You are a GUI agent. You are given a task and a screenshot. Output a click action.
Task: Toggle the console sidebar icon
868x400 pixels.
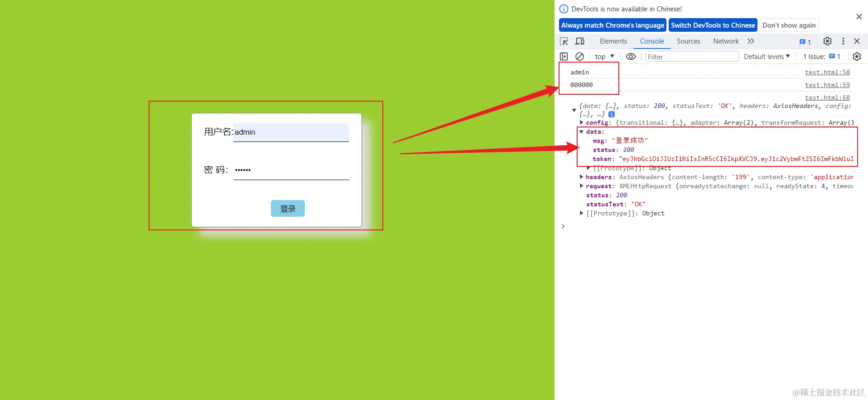point(564,57)
